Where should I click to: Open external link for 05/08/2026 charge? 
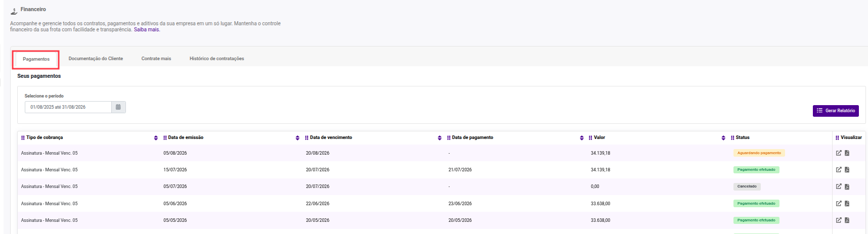click(x=839, y=153)
